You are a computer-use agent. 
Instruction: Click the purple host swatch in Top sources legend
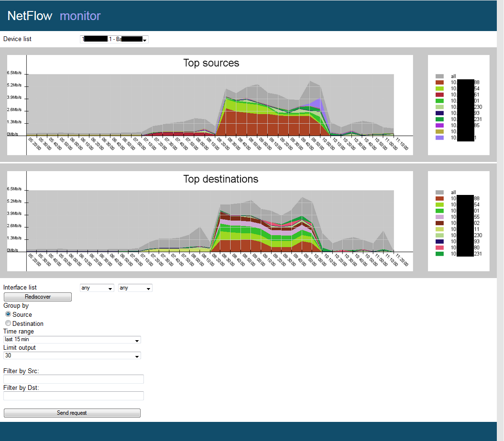[439, 125]
